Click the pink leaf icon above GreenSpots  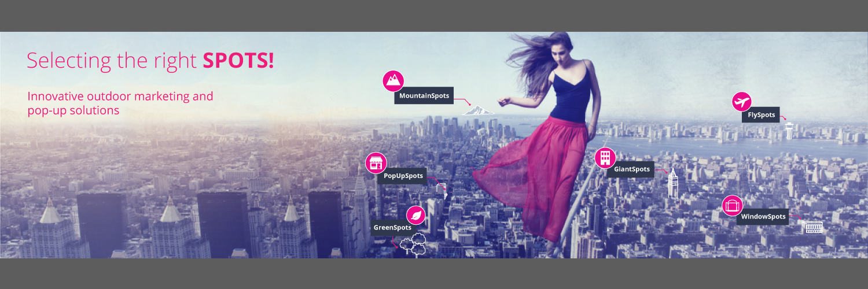click(415, 216)
